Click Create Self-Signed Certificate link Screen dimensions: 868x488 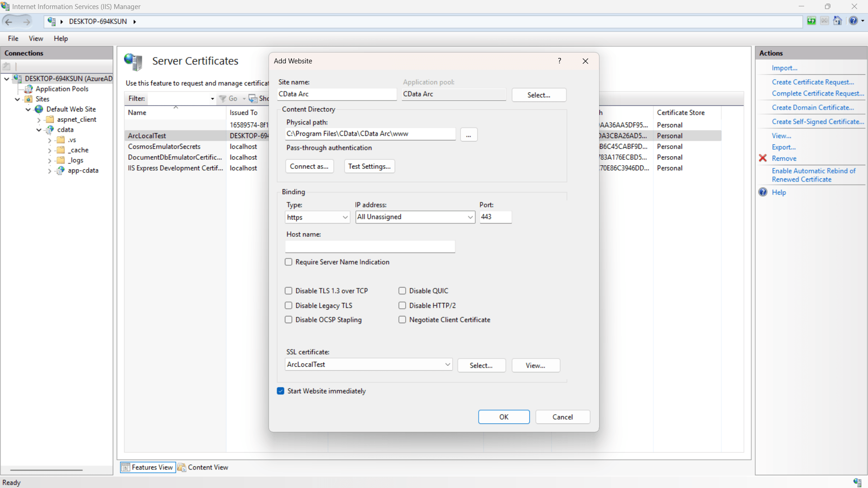[817, 121]
